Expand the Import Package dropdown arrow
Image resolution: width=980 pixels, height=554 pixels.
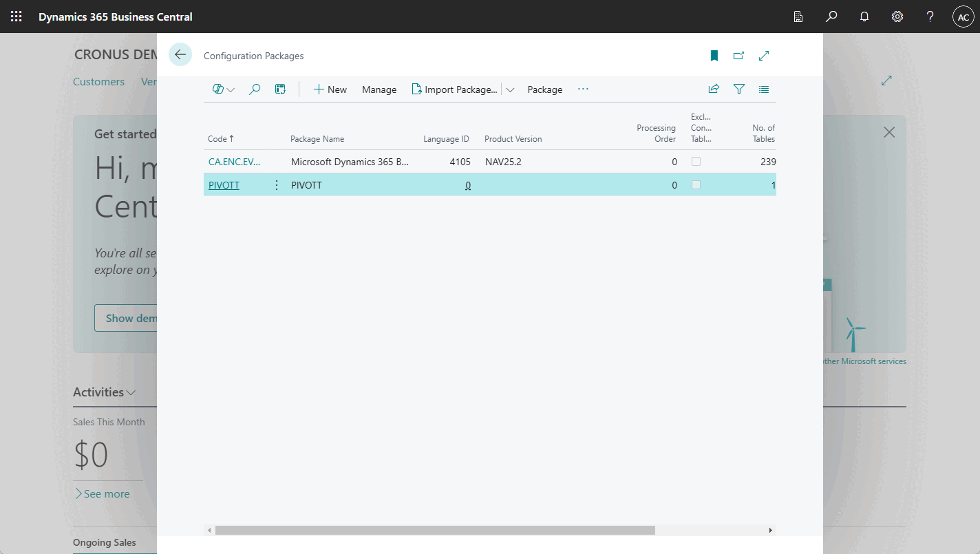tap(510, 89)
